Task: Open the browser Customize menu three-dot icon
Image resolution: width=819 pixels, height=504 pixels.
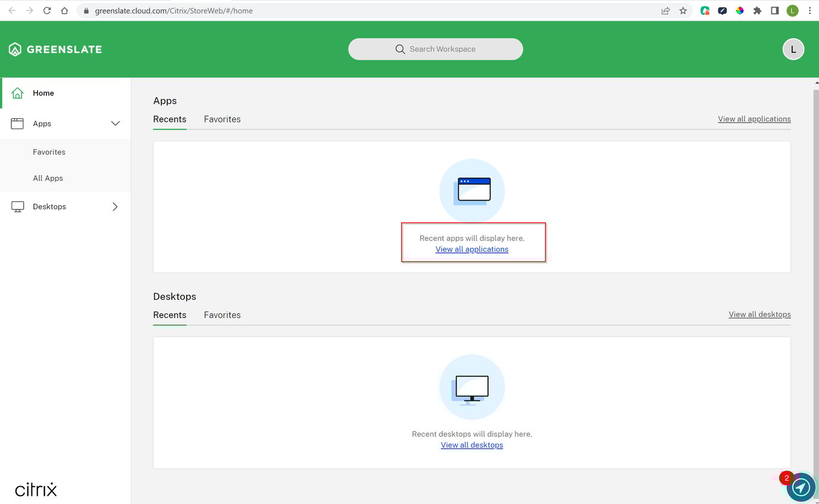Action: click(x=809, y=10)
